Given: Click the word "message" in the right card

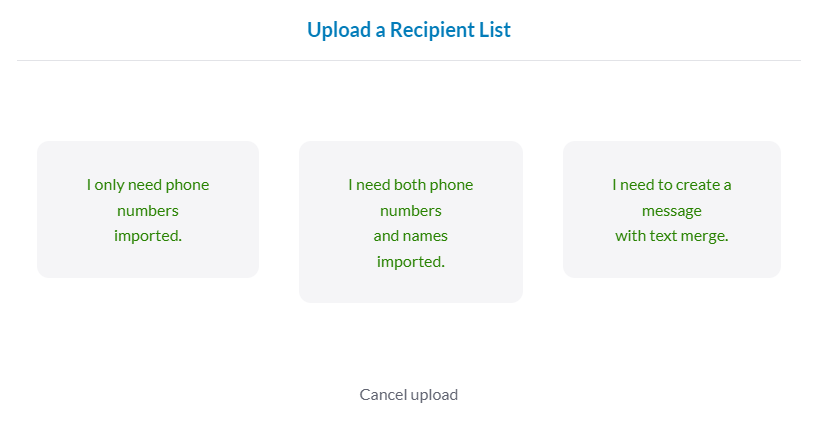Looking at the screenshot, I should click(x=671, y=211).
